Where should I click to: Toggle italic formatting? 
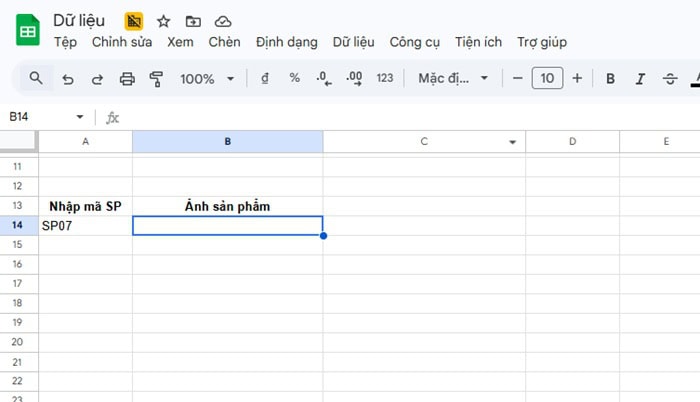(640, 78)
